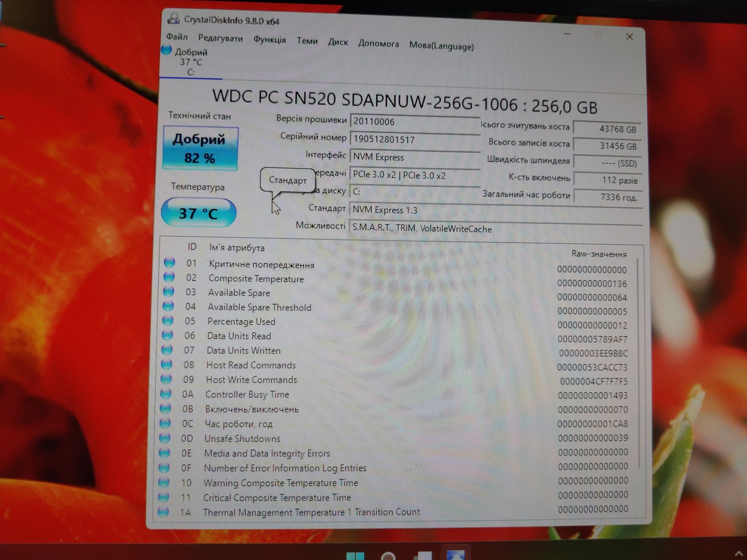The height and width of the screenshot is (560, 747).
Task: Open the Теми menu
Action: click(307, 41)
